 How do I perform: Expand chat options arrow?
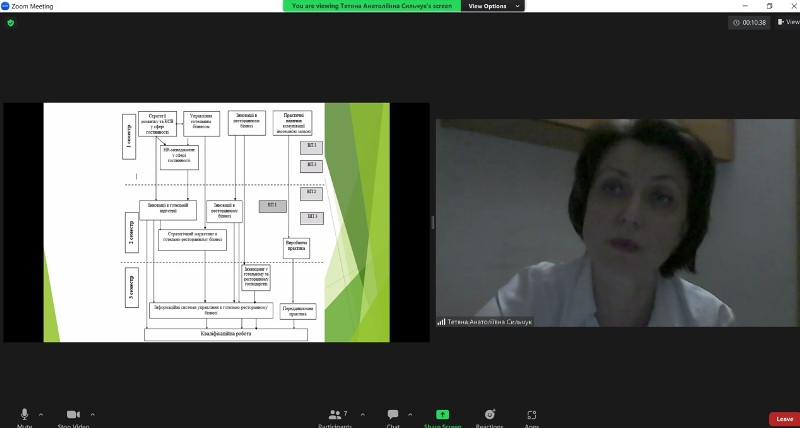coord(410,415)
